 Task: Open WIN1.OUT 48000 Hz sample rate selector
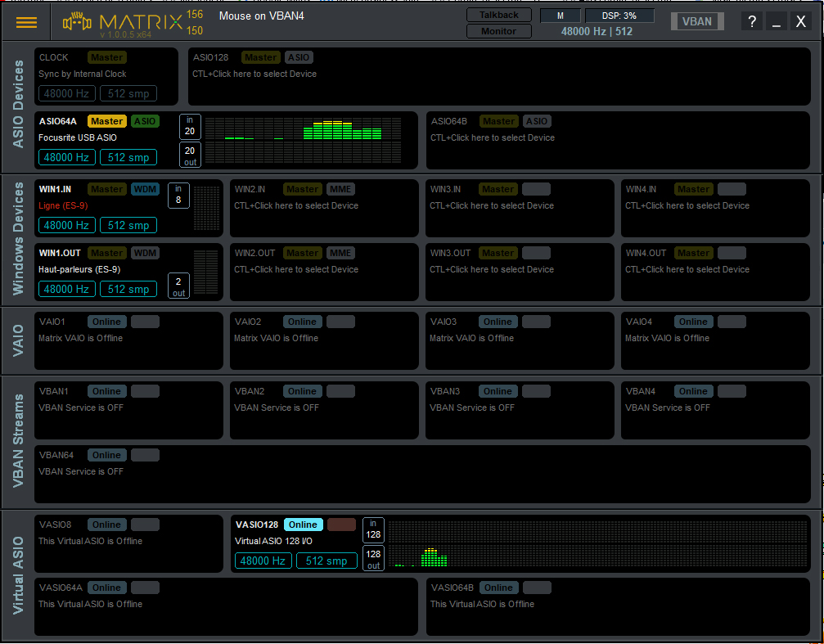[66, 289]
